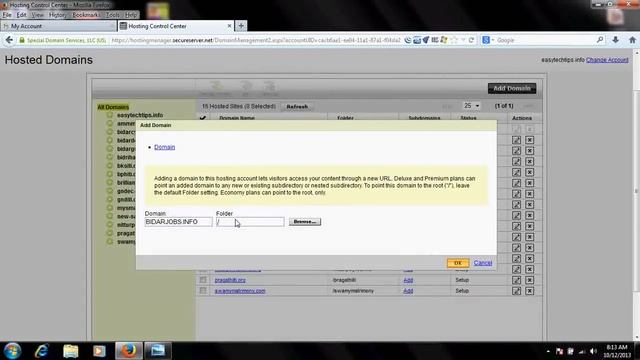
Task: Click the search magnifier icon in Google box
Action: (x=600, y=40)
